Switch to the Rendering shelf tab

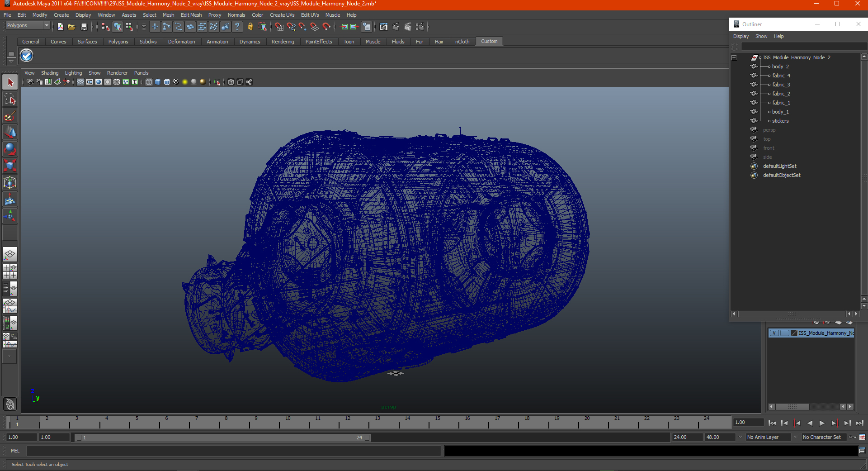click(x=283, y=42)
